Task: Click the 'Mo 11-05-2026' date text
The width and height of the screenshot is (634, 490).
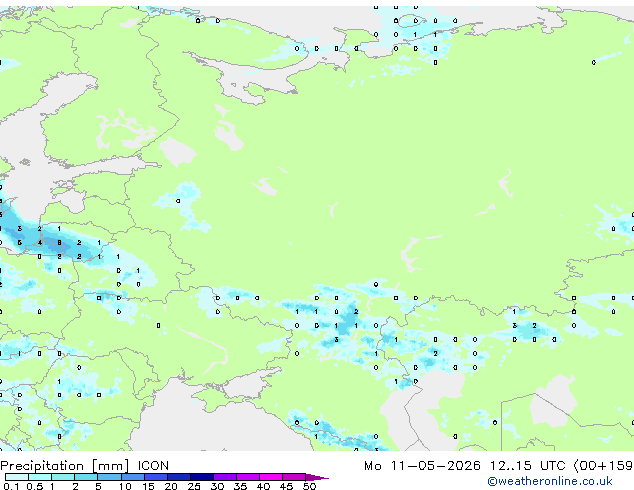Action: 422,466
